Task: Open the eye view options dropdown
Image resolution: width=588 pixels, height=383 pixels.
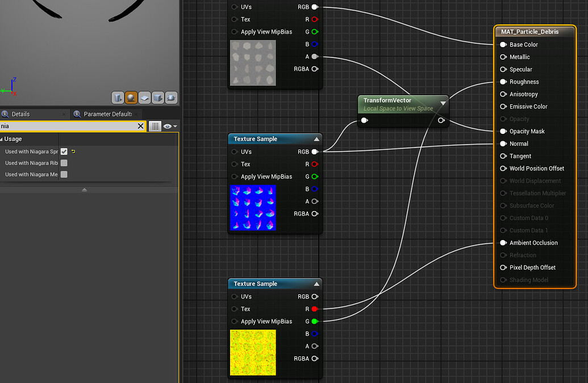Action: coord(170,126)
